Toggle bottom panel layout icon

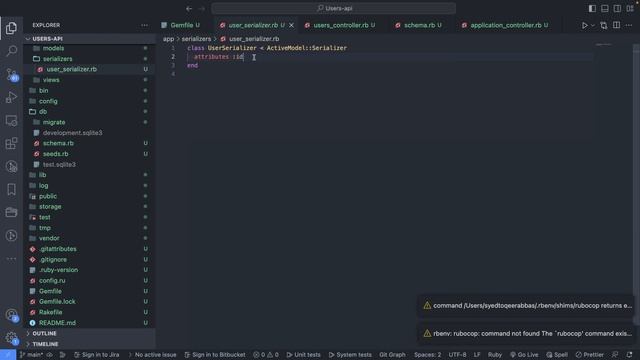click(604, 8)
